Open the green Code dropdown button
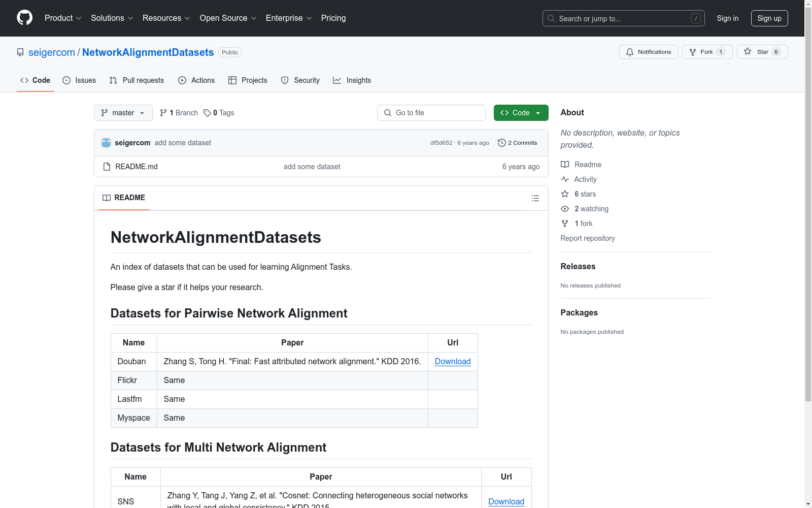The height and width of the screenshot is (508, 812). point(521,113)
